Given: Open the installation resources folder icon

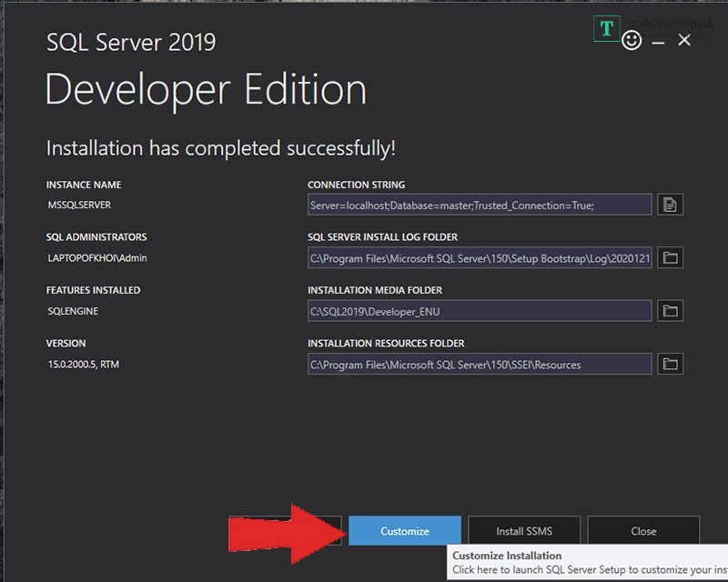Looking at the screenshot, I should pos(670,365).
